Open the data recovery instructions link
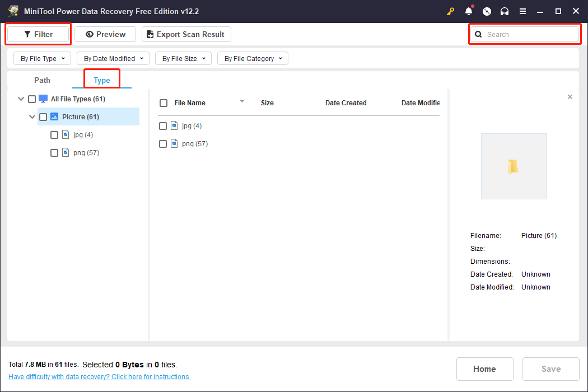 (x=99, y=377)
